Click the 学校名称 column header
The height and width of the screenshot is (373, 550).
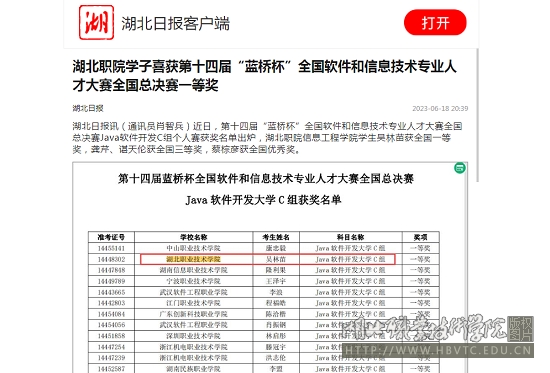coord(193,237)
